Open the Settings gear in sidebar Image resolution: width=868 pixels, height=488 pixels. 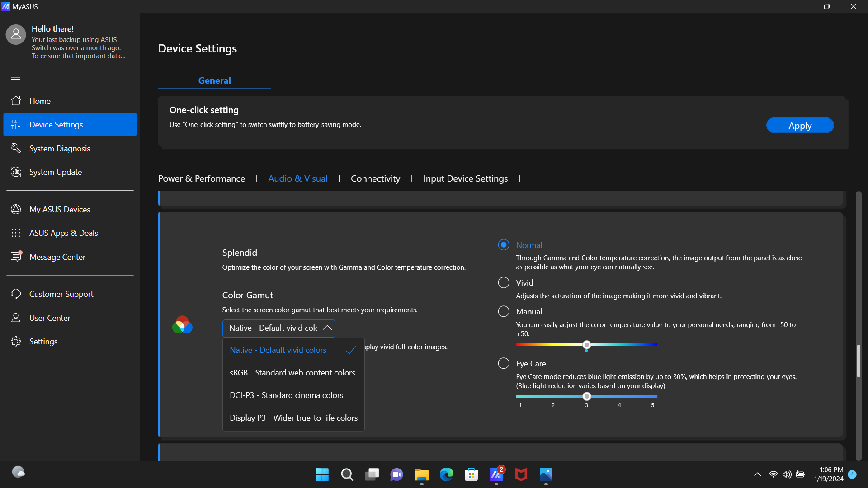16,341
